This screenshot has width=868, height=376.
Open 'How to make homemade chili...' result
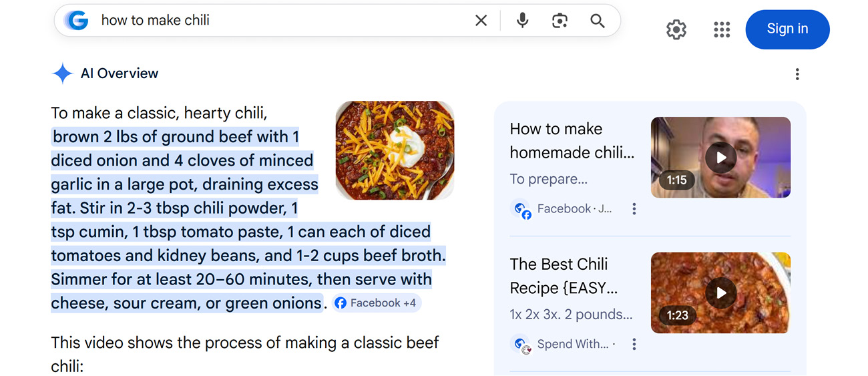(572, 141)
